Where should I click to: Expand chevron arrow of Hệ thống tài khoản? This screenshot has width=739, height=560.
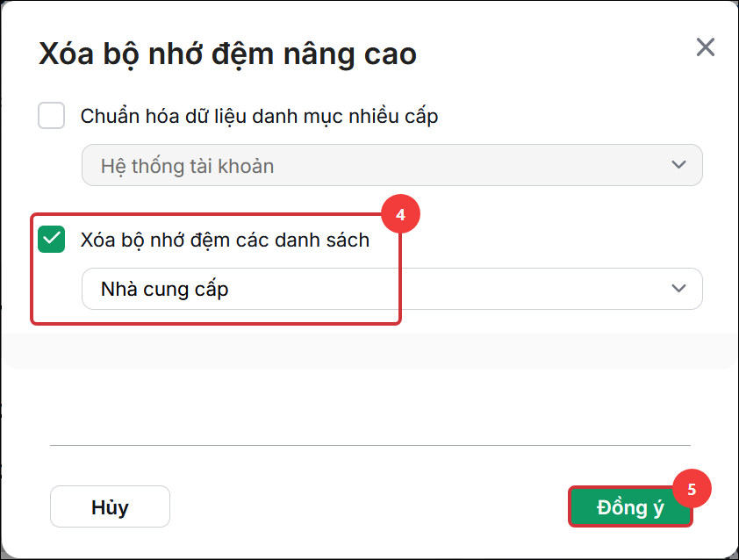coord(678,165)
